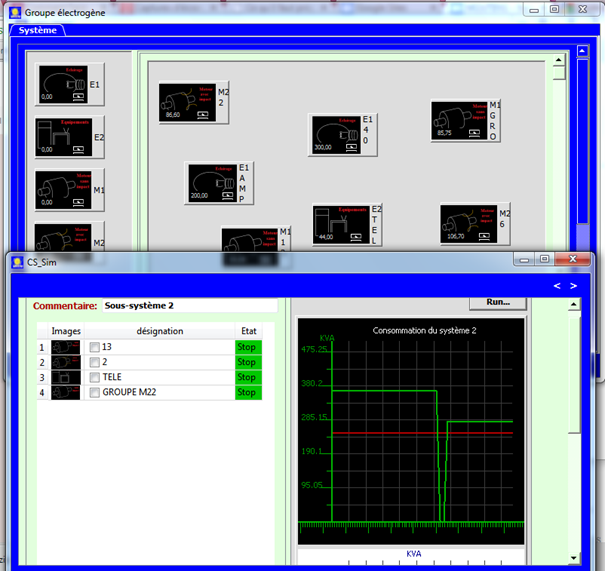This screenshot has width=605, height=571.
Task: Click outer blue scrollbar up arrow in Groupe électrogène
Action: 583,51
